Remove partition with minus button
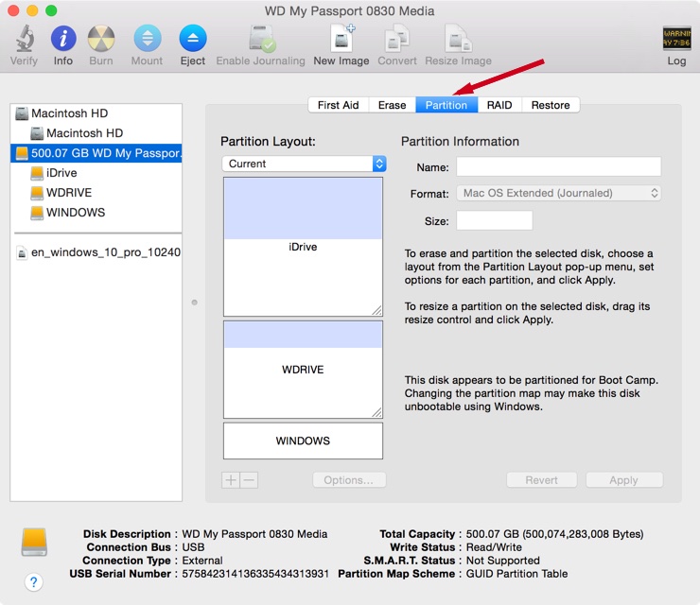 (249, 480)
